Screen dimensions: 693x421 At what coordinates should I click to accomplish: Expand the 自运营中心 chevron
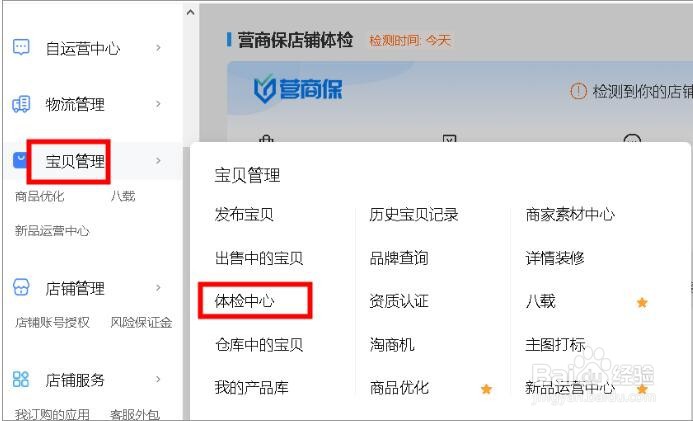pyautogui.click(x=158, y=47)
